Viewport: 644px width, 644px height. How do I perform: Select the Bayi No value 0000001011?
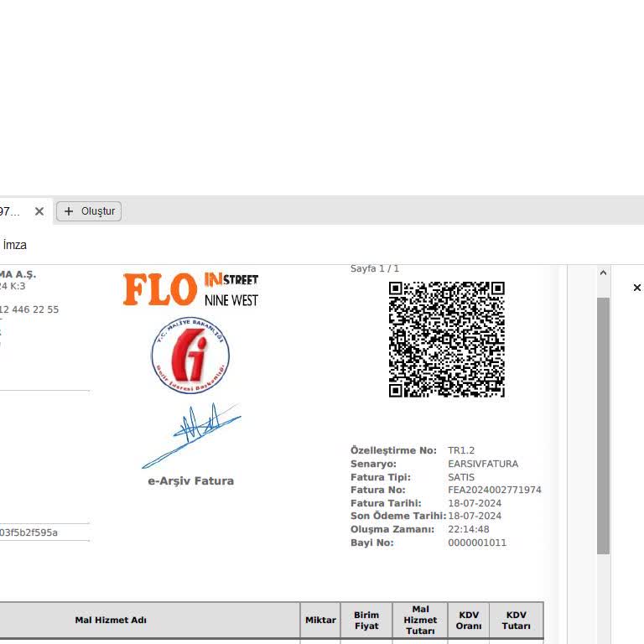(x=477, y=543)
